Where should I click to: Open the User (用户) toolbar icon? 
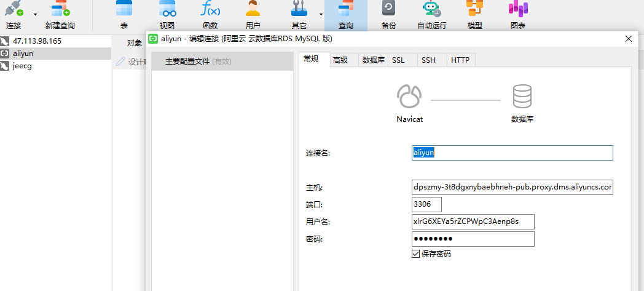(x=253, y=8)
